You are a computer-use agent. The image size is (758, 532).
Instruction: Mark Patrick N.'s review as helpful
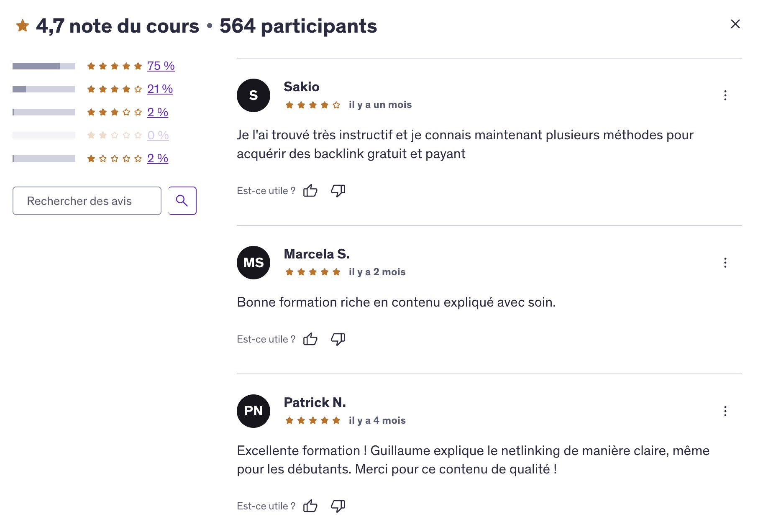click(x=310, y=505)
